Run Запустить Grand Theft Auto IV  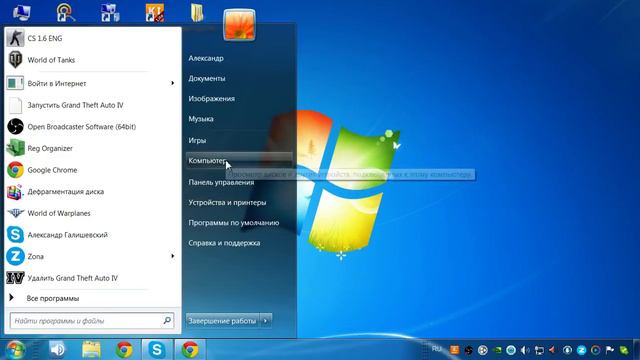point(93,105)
